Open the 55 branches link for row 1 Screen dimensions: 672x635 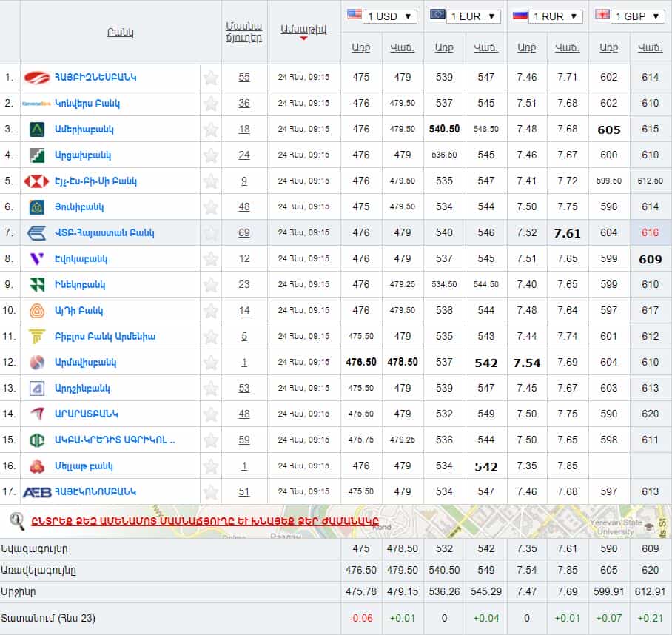244,77
